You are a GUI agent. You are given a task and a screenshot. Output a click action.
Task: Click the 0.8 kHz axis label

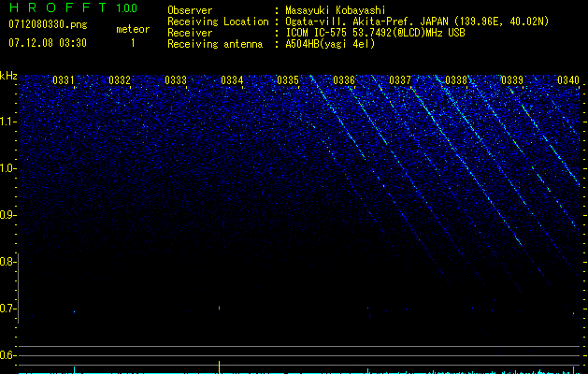(x=7, y=262)
